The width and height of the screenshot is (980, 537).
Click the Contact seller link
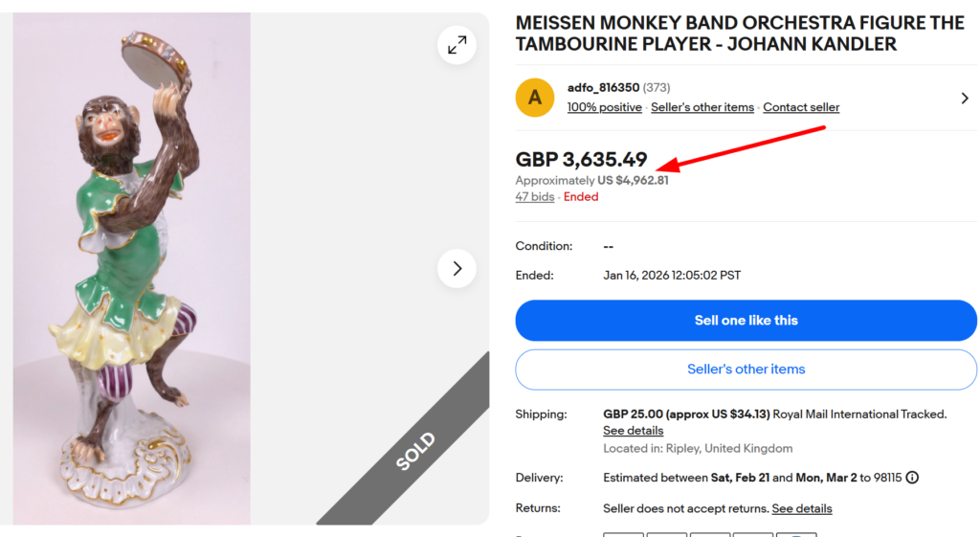(x=801, y=107)
